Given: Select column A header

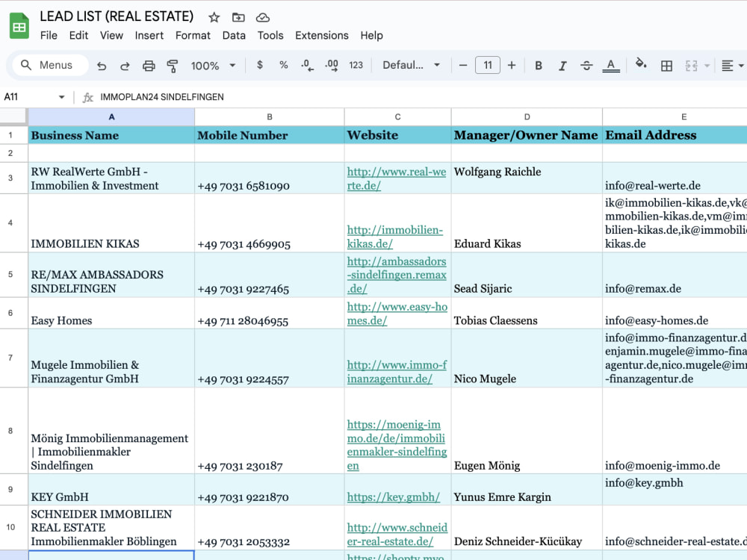Looking at the screenshot, I should pos(111,117).
